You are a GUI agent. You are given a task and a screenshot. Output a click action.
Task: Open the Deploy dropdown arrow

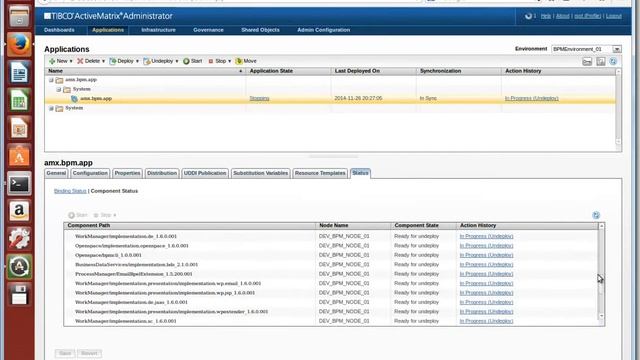pos(137,61)
